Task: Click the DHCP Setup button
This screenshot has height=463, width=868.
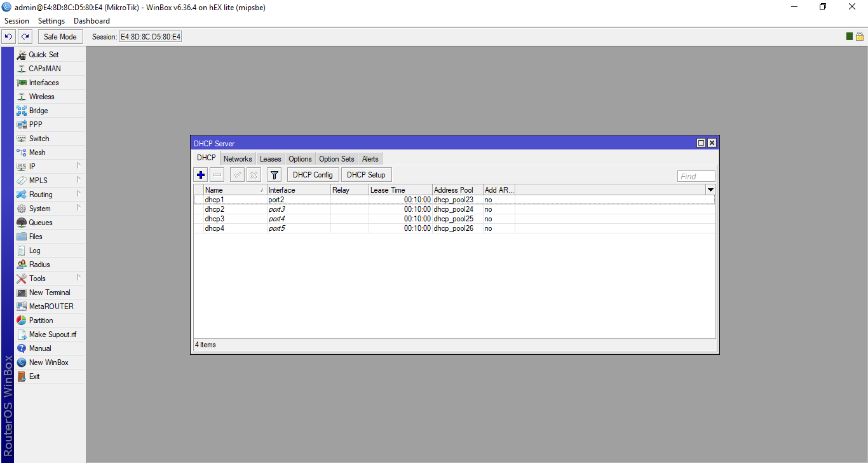Action: [366, 175]
